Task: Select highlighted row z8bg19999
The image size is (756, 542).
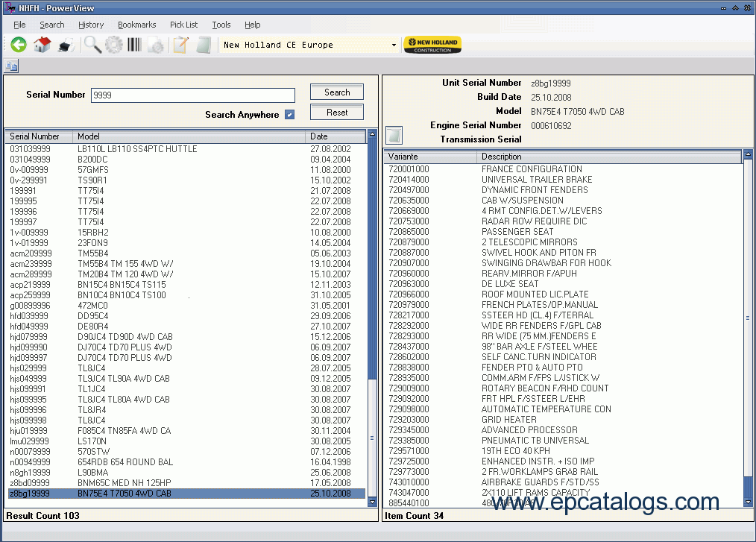Action: [x=186, y=494]
